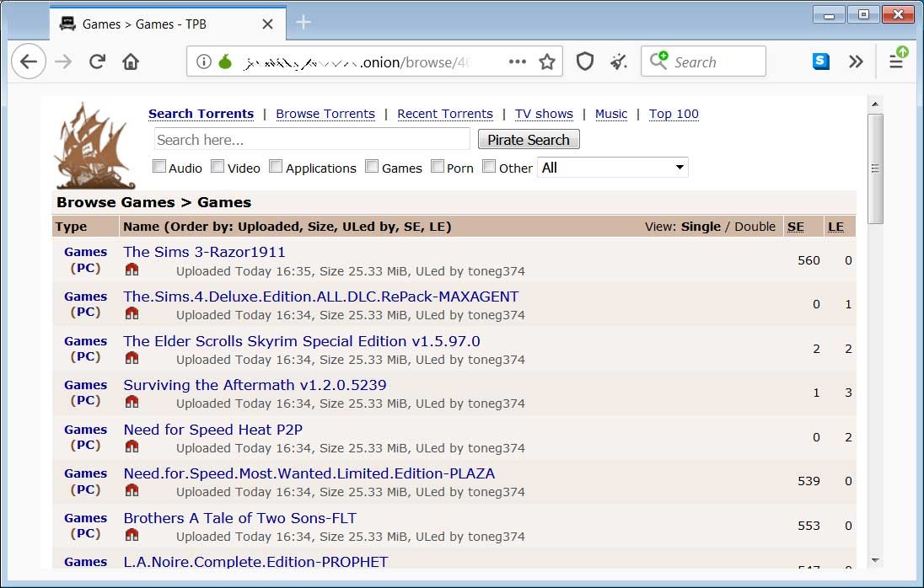
Task: Expand the toolbar overflow chevron
Action: pyautogui.click(x=856, y=61)
